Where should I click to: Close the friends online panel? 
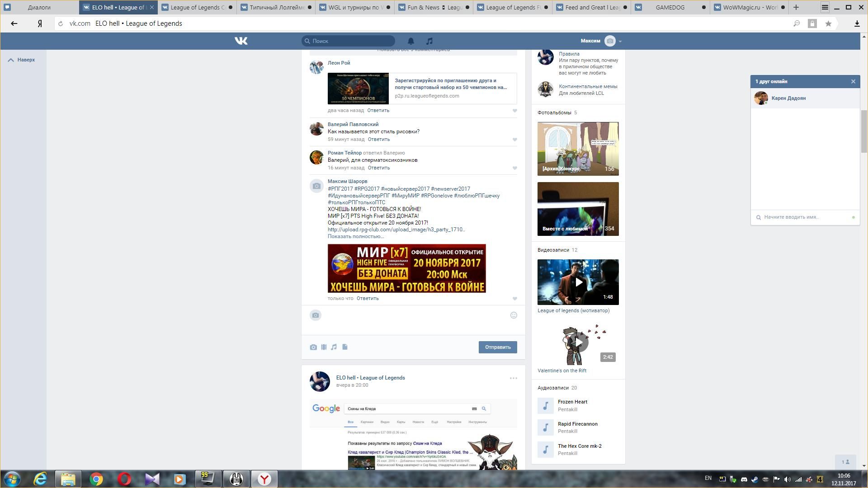(853, 81)
